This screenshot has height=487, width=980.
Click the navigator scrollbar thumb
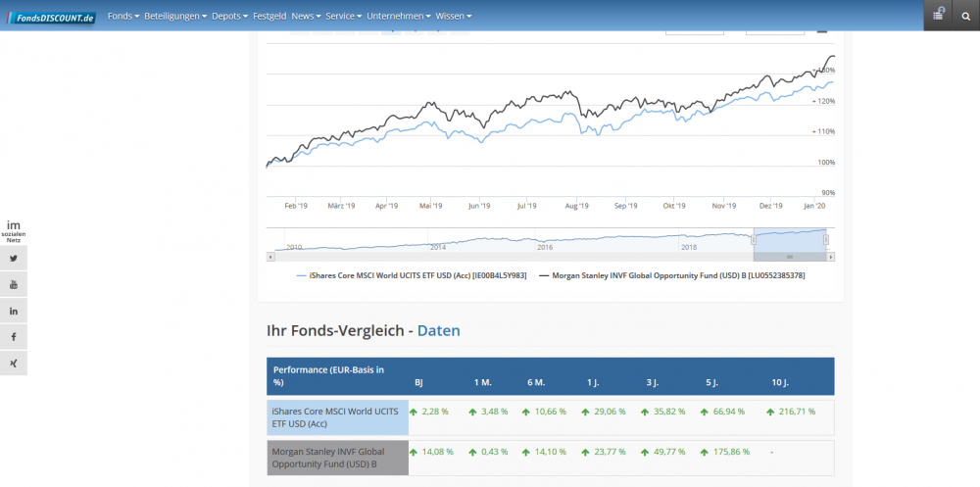coord(790,257)
